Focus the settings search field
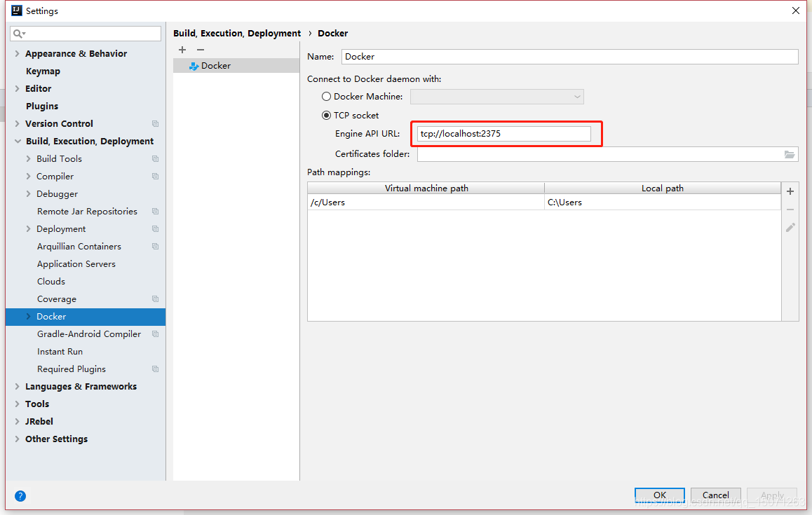The image size is (812, 515). (x=86, y=34)
